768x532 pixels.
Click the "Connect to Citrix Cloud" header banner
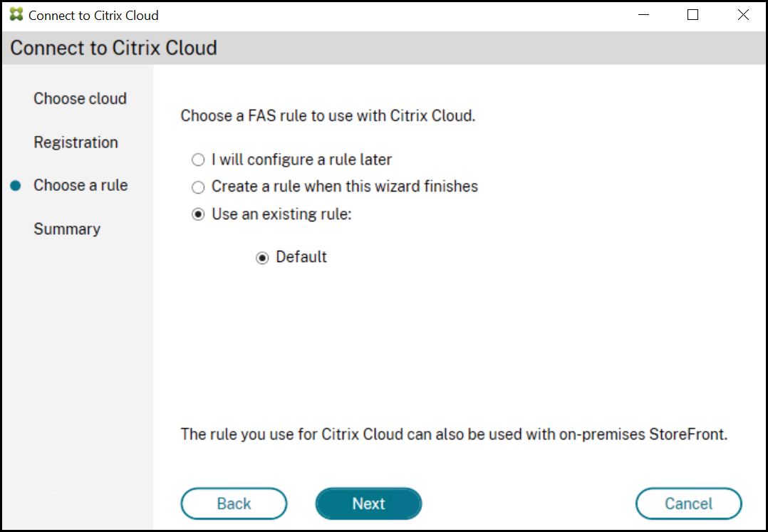coord(113,48)
